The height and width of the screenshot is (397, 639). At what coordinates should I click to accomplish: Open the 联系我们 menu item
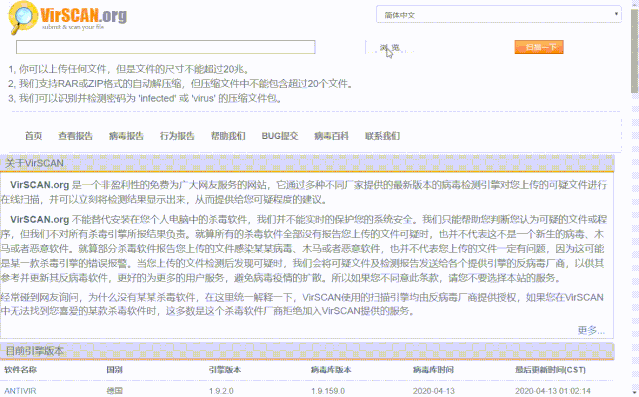click(382, 136)
